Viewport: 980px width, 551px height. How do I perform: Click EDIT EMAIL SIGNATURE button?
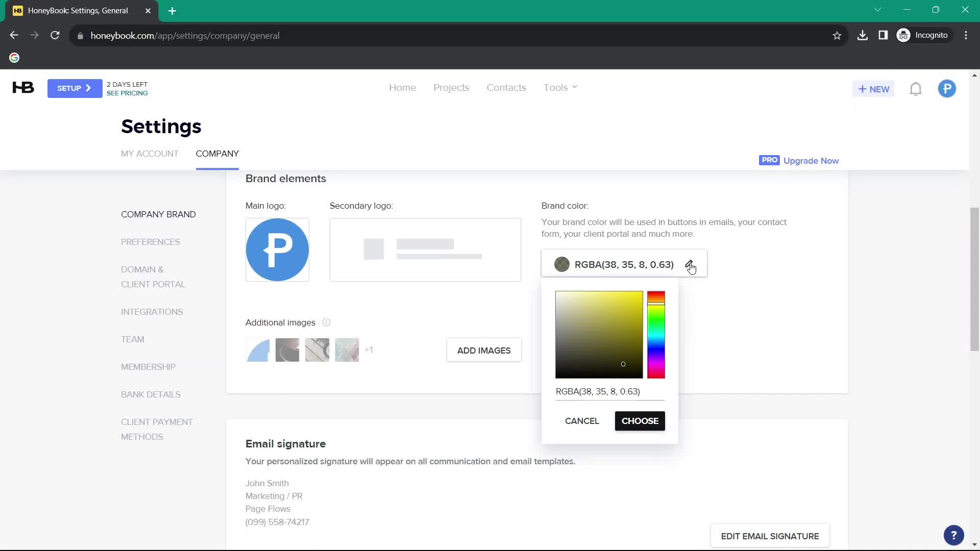pyautogui.click(x=770, y=536)
